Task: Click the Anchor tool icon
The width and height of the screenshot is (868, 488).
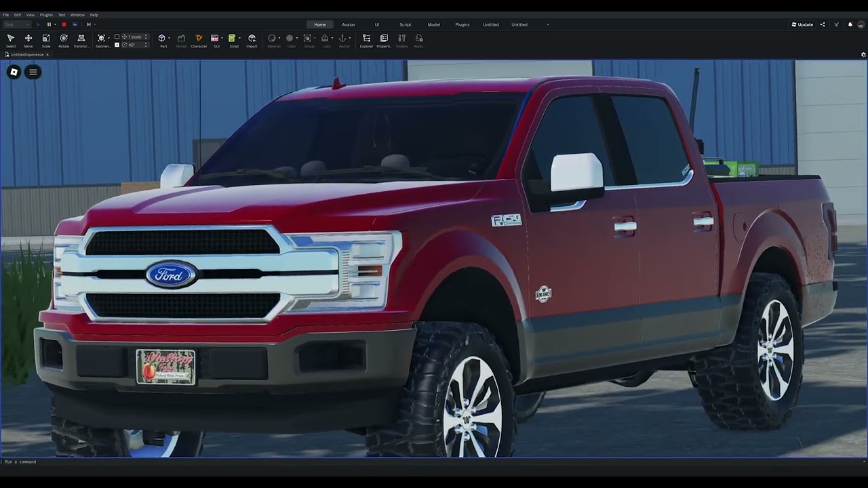Action: pyautogui.click(x=342, y=39)
